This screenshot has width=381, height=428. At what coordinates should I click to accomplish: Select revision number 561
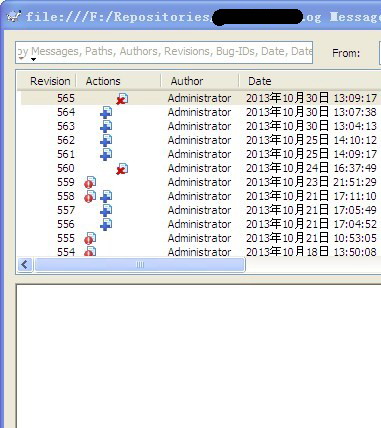click(x=66, y=154)
